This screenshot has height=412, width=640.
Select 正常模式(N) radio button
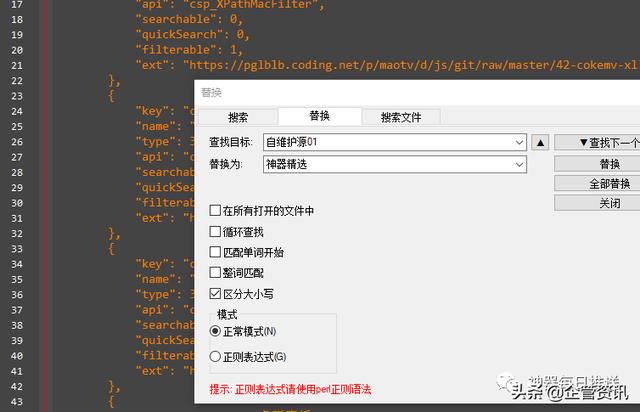[215, 331]
